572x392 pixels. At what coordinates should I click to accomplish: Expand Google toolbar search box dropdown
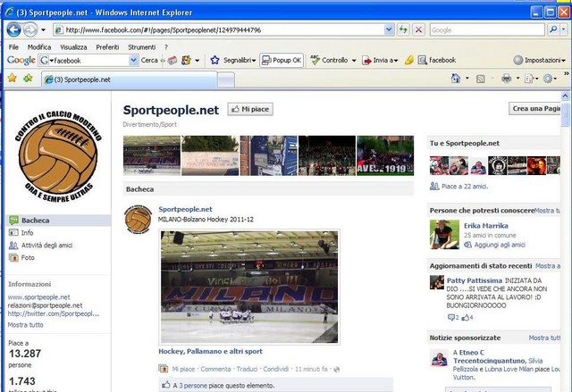coord(134,60)
